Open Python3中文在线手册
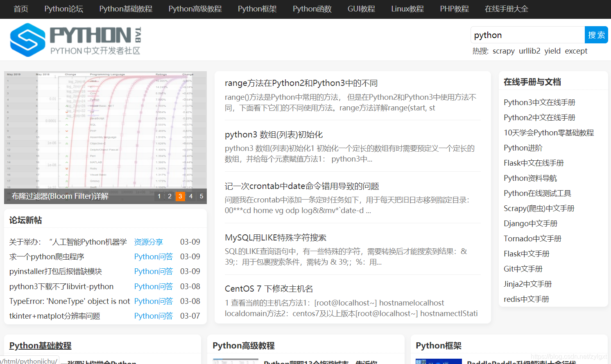The height and width of the screenshot is (364, 611). click(x=539, y=102)
